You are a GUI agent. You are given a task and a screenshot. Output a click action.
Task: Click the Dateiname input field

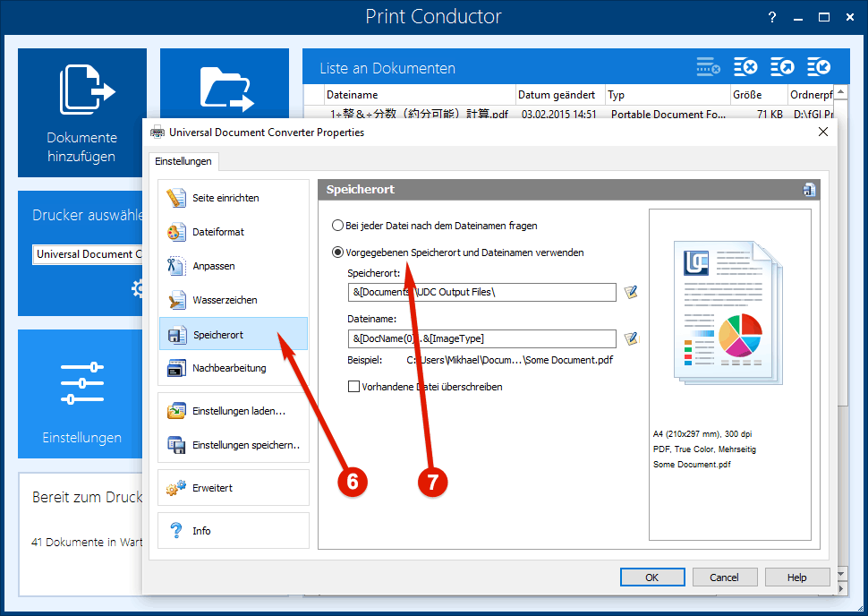[481, 338]
